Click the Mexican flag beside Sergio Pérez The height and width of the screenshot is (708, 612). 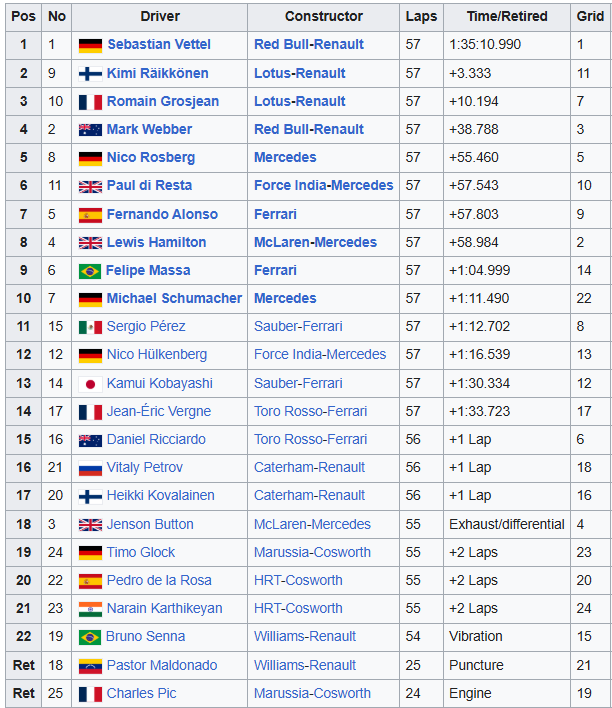pyautogui.click(x=90, y=327)
